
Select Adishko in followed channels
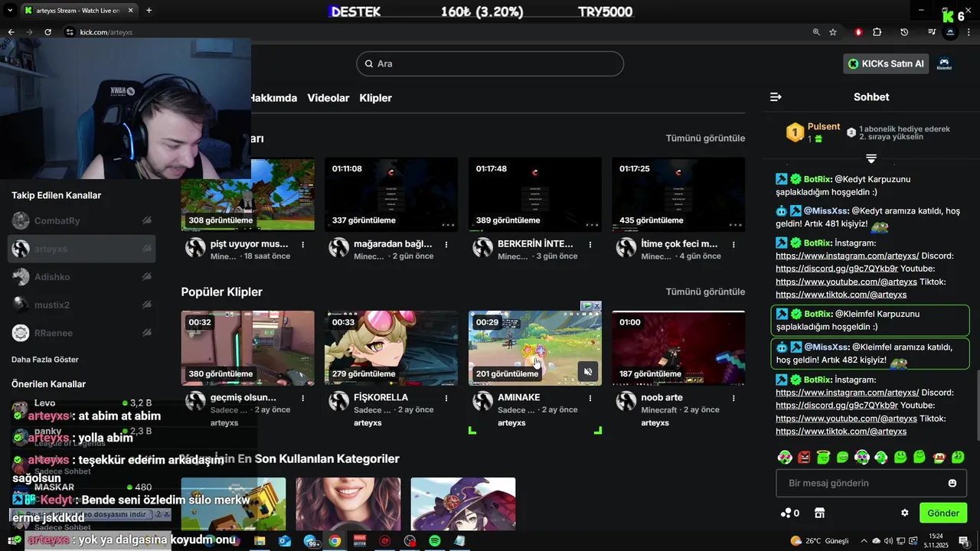(81, 277)
